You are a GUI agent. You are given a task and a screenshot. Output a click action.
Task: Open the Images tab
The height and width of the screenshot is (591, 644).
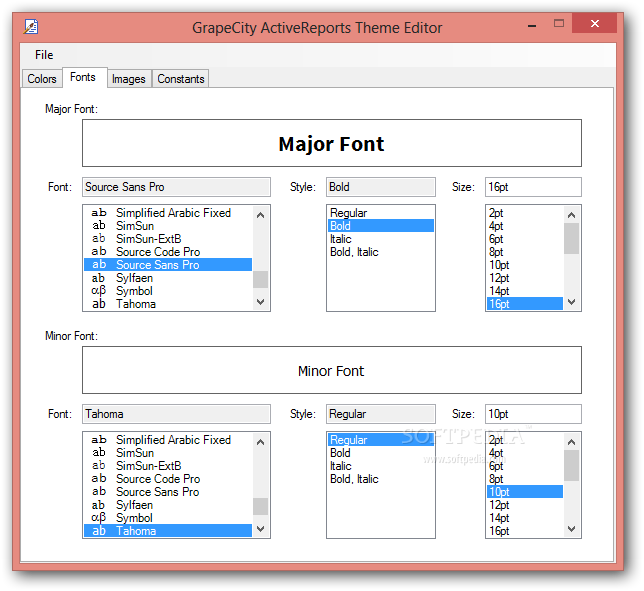tap(129, 78)
